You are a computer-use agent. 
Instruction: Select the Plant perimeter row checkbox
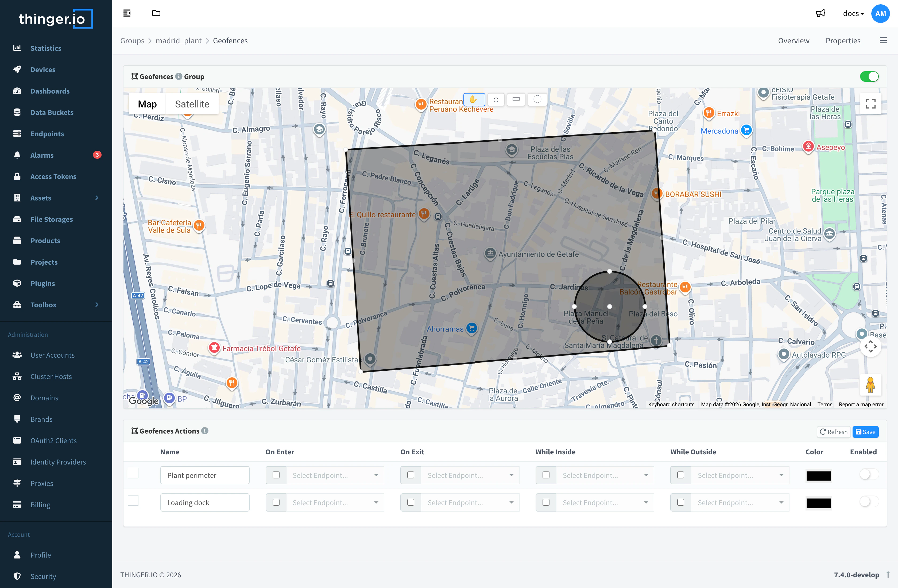pos(133,473)
